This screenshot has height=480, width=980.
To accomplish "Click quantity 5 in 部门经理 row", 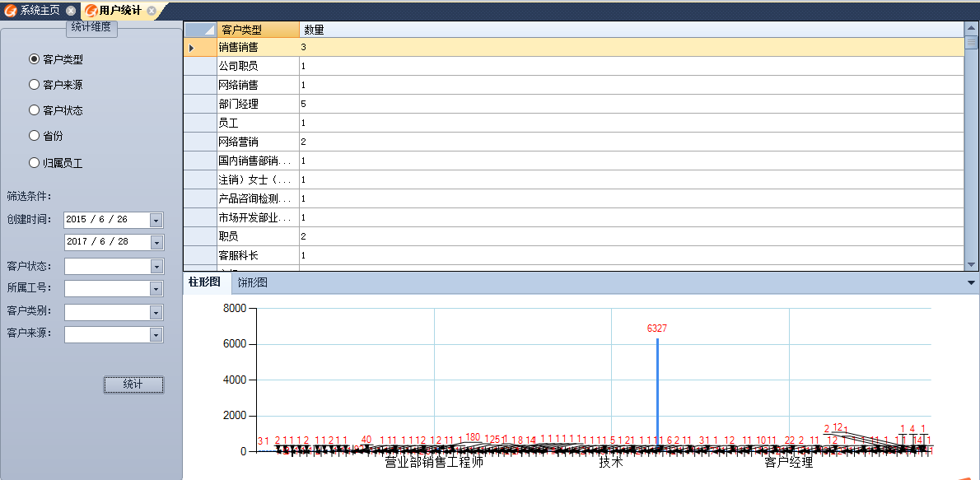I will (632, 104).
